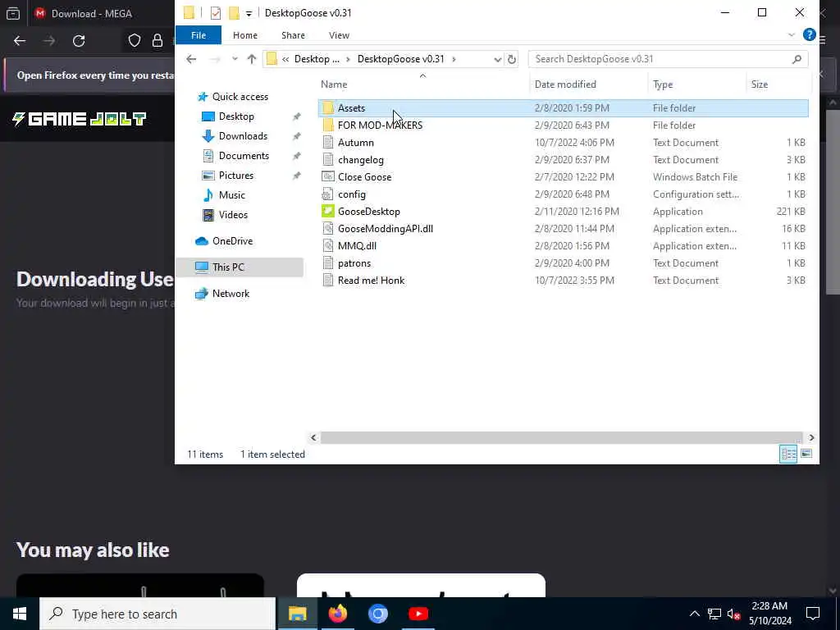Open the File ribbon tab
The height and width of the screenshot is (630, 840).
tap(199, 35)
